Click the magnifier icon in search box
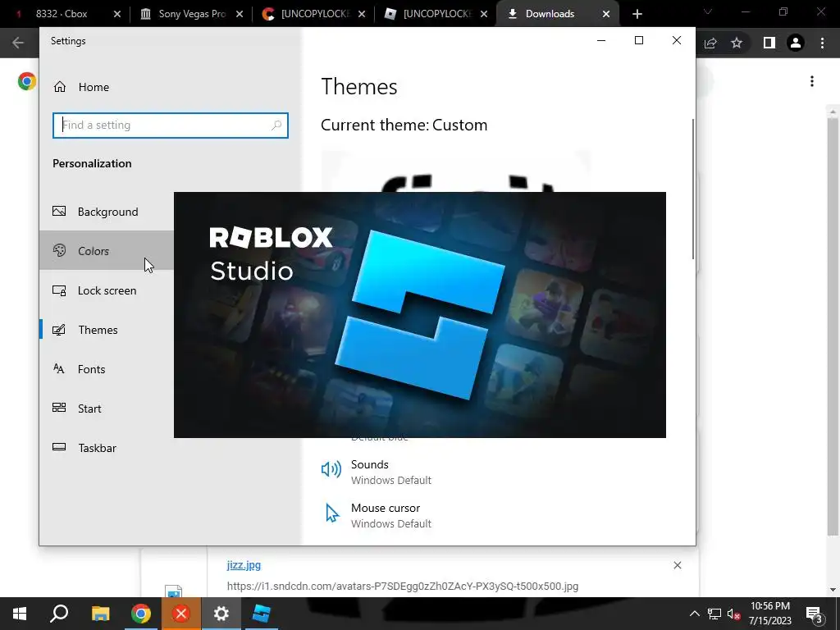 click(x=276, y=126)
